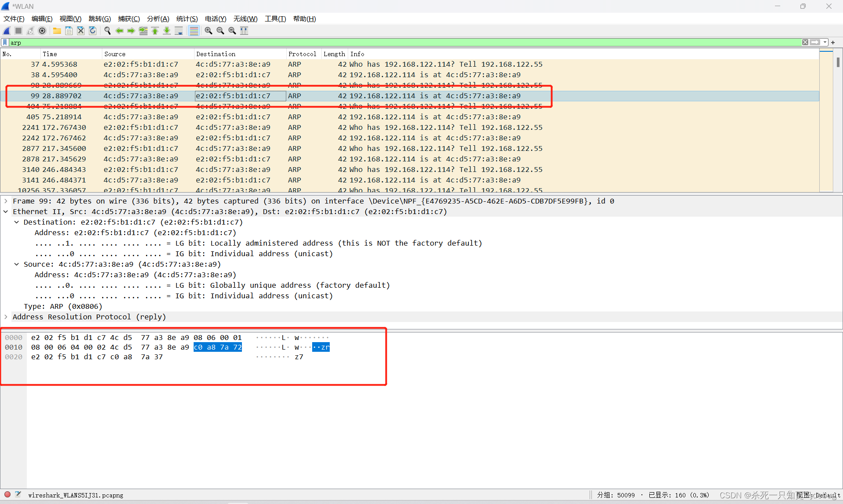Sort packets by the Protocol column header
Viewport: 843px width, 504px height.
tap(304, 54)
